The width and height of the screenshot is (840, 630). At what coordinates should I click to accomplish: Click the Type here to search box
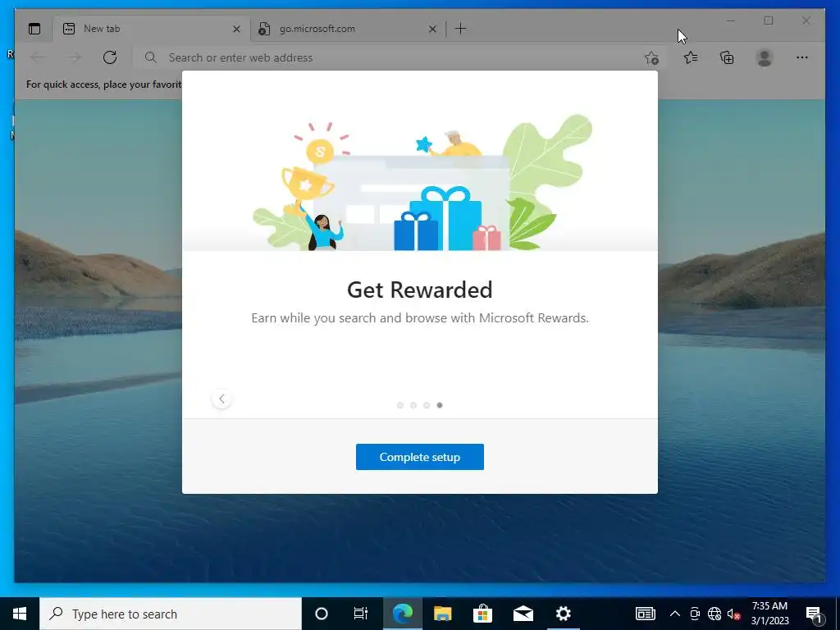171,614
